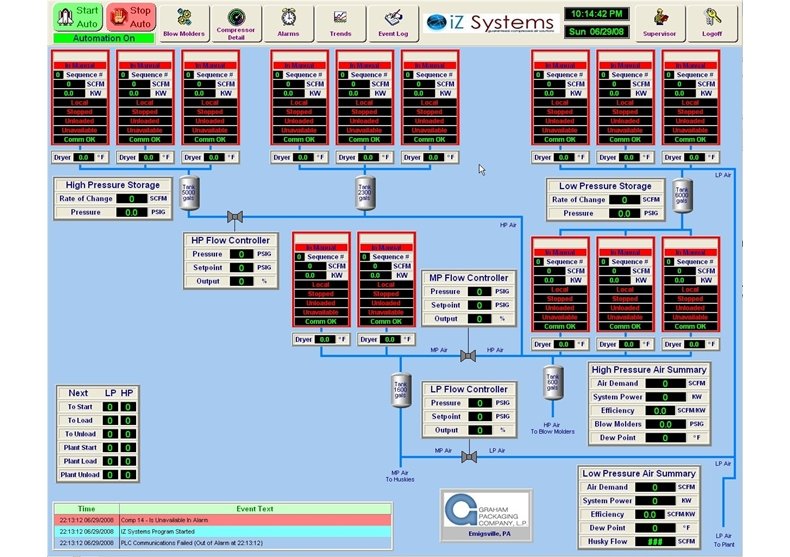This screenshot has height=557, width=790.
Task: Click the HP Flow Controller Setpoint field
Action: [x=241, y=268]
